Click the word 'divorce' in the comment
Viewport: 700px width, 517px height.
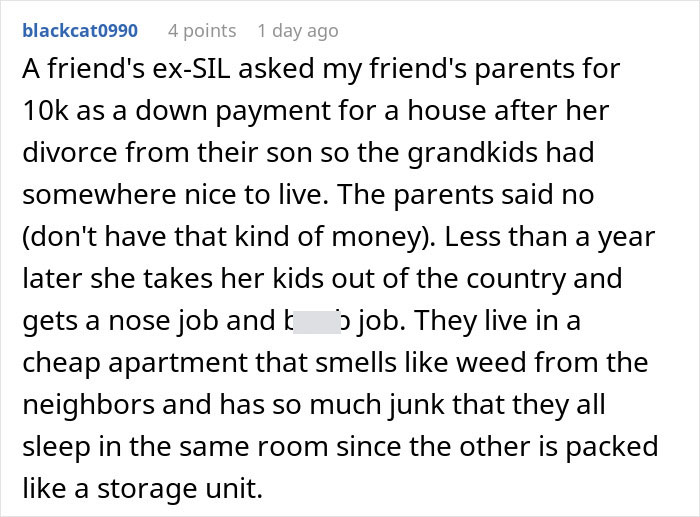tap(61, 153)
